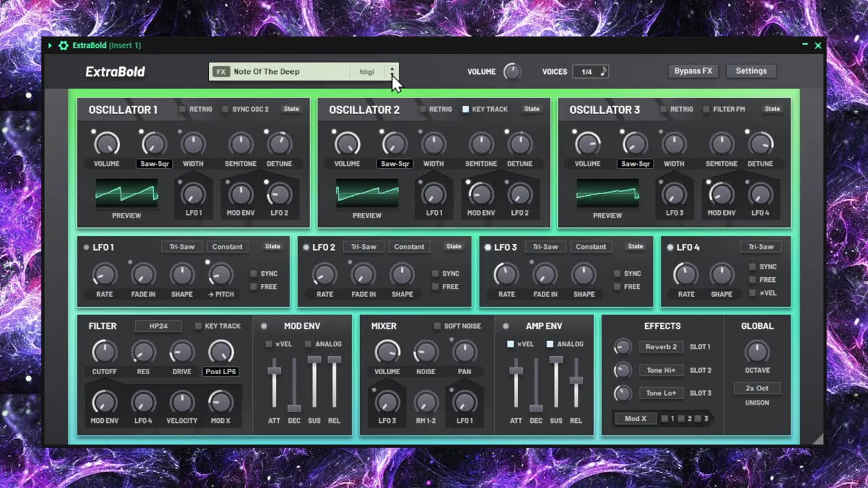The width and height of the screenshot is (868, 488).
Task: Click the FX badge in preset display
Action: point(221,72)
